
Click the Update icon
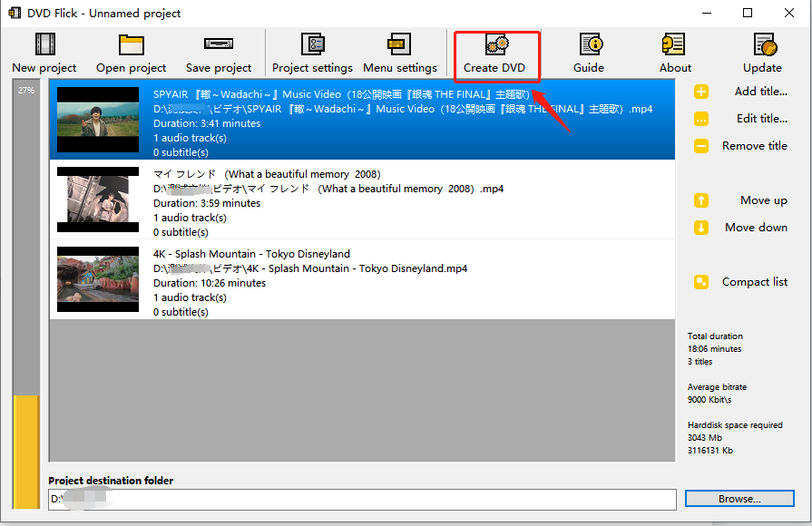pyautogui.click(x=766, y=44)
